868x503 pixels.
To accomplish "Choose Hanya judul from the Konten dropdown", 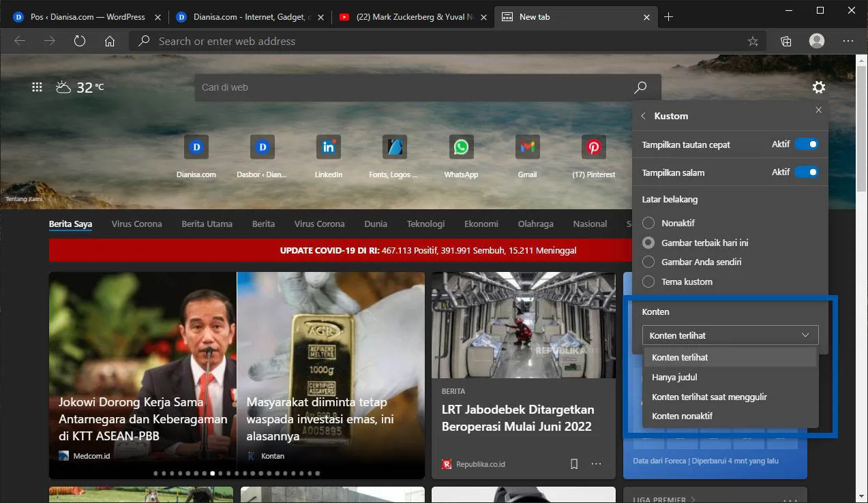I will (x=674, y=377).
